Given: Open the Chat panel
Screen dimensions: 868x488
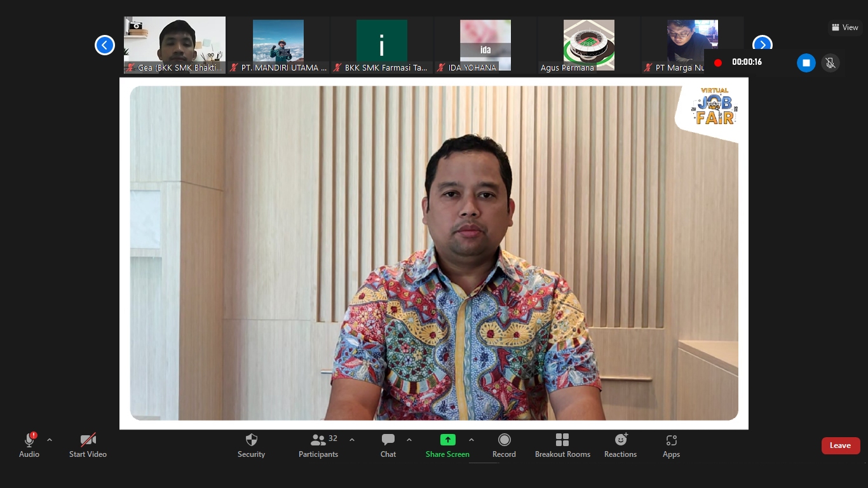Looking at the screenshot, I should point(388,445).
